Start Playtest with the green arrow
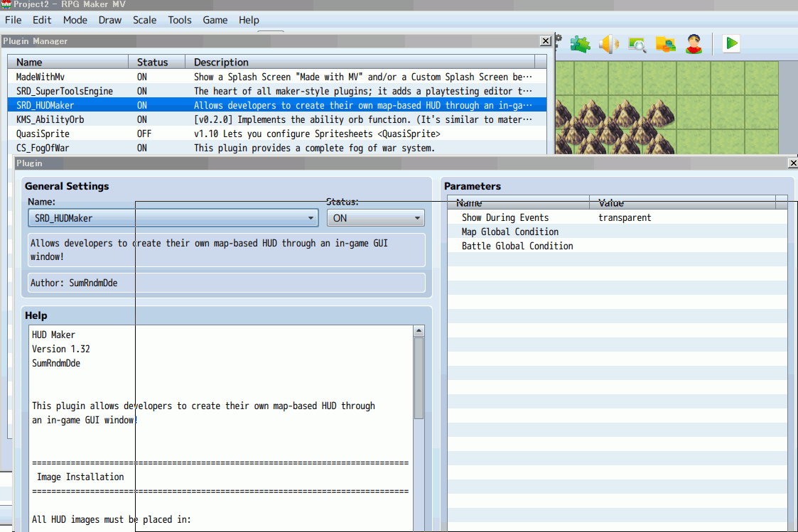798x532 pixels. (731, 44)
